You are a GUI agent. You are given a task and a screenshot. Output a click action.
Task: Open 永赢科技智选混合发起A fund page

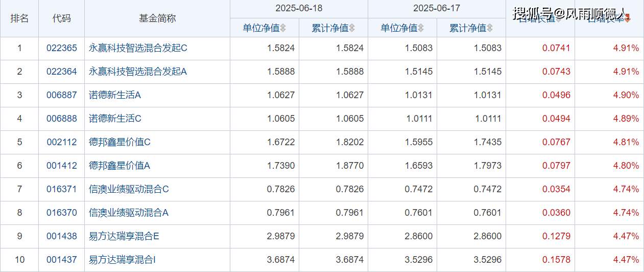click(138, 72)
